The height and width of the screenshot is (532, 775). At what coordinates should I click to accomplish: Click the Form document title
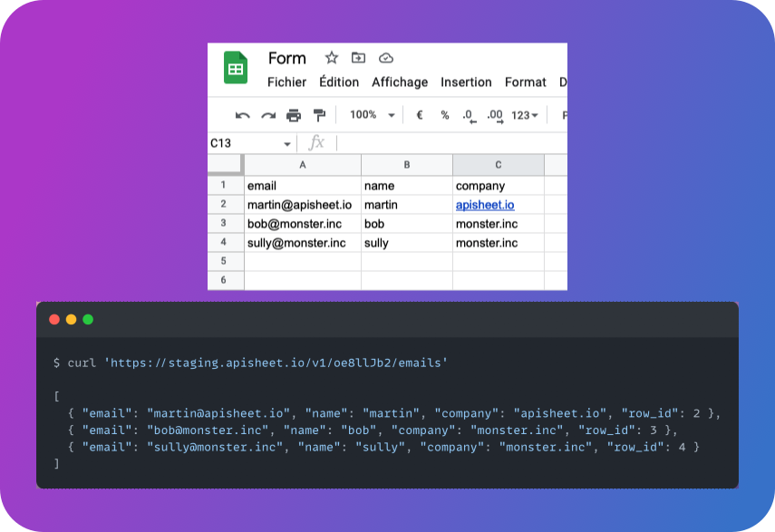(x=287, y=58)
